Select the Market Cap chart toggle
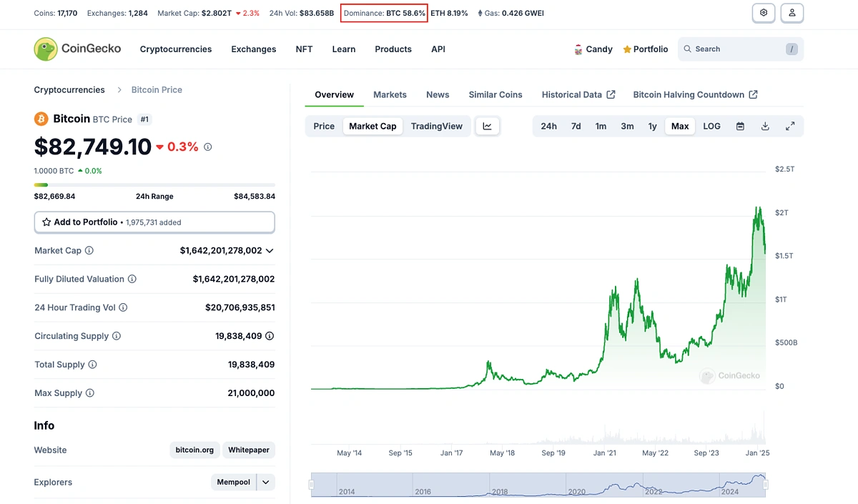858x504 pixels. (x=373, y=126)
